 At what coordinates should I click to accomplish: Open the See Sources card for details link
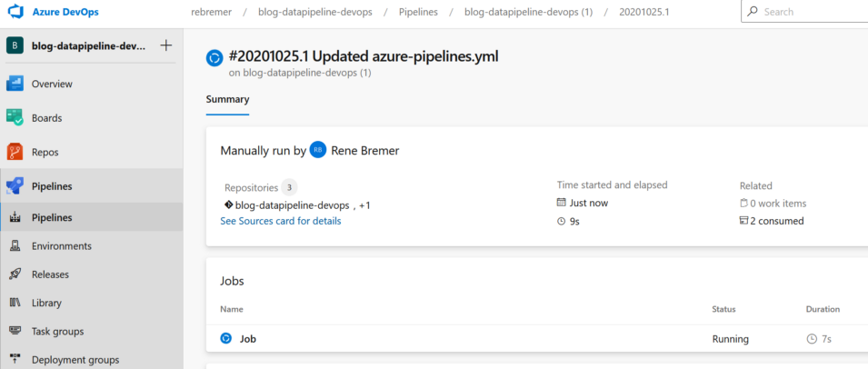point(281,221)
